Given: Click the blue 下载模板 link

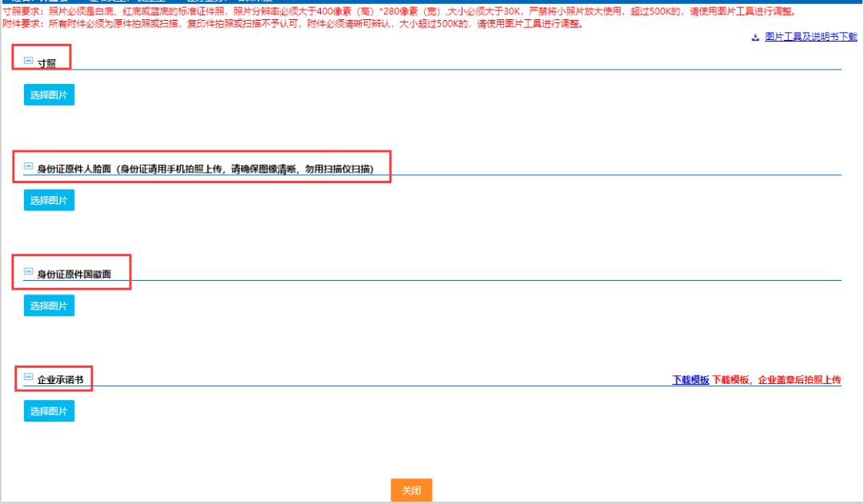Looking at the screenshot, I should coord(690,380).
